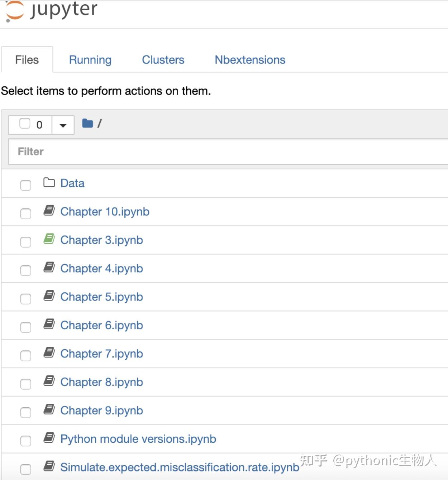
Task: Open the Chapter 4.ipynb notebook link
Action: (102, 269)
